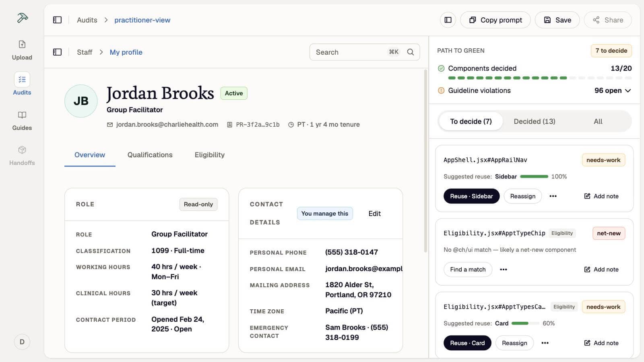The image size is (644, 362).
Task: Save the audit
Action: [x=557, y=20]
